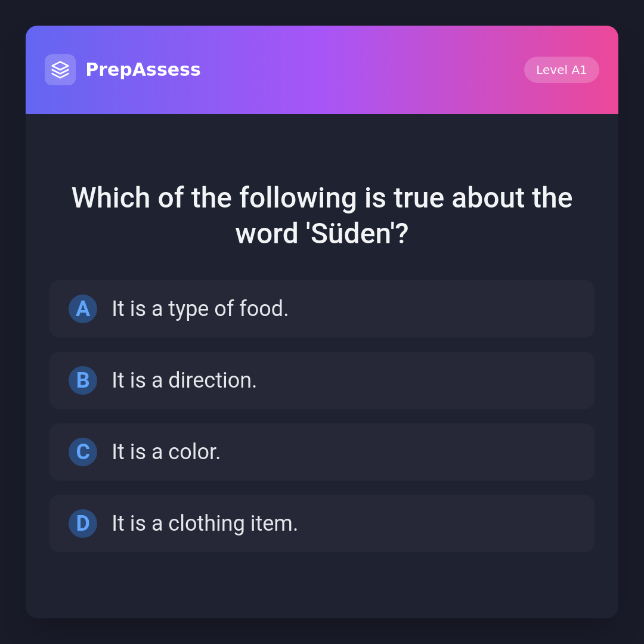This screenshot has width=644, height=644.
Task: Click the word 'Süden' in the question
Action: pos(351,234)
